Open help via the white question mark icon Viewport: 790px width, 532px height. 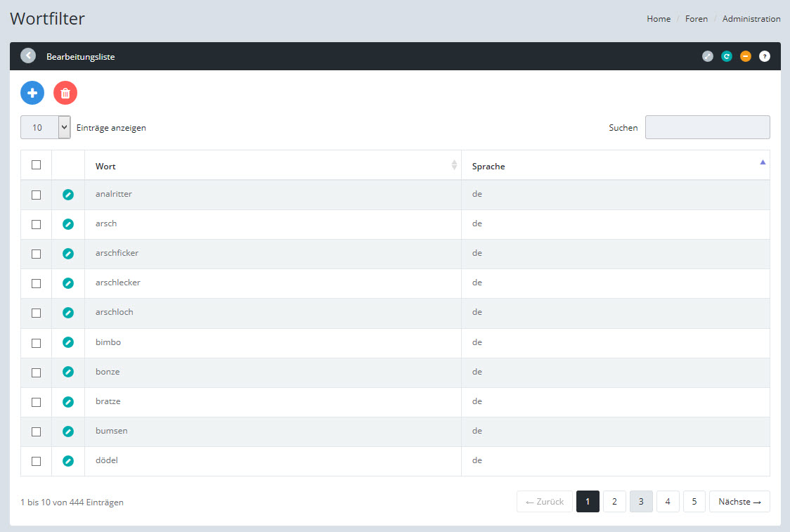click(x=765, y=56)
